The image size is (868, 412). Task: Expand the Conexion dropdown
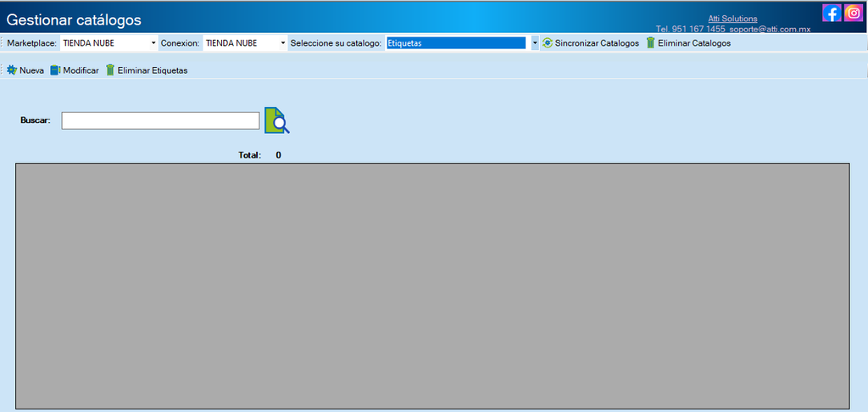[x=283, y=42]
